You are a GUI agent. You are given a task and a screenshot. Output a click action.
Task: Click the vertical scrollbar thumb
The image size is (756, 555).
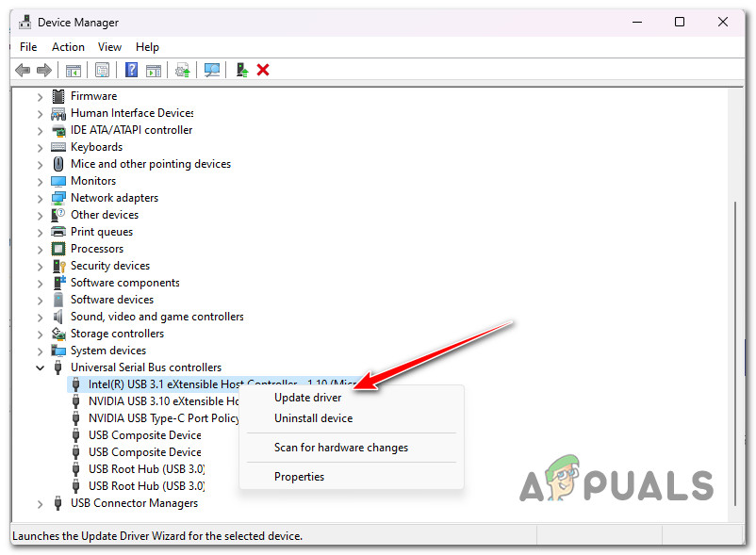coord(735,354)
